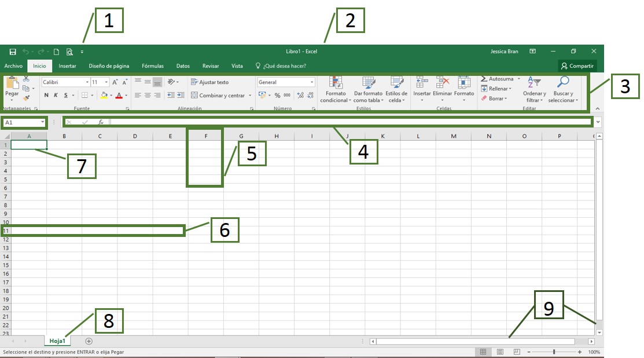Decrease indent in Alineación group
This screenshot has width=644, height=358.
point(171,96)
